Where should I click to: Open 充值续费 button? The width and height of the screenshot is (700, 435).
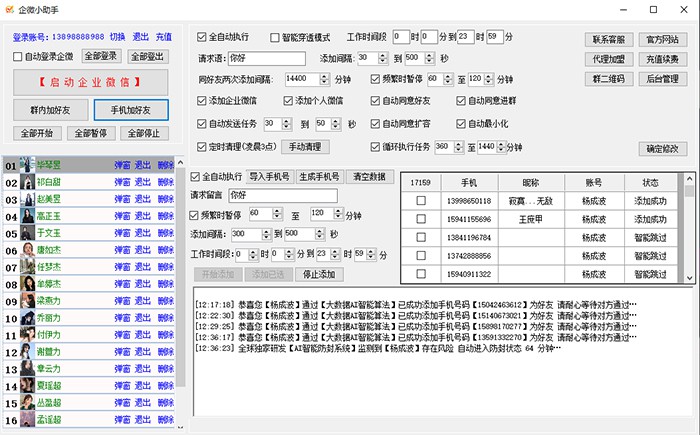[662, 59]
